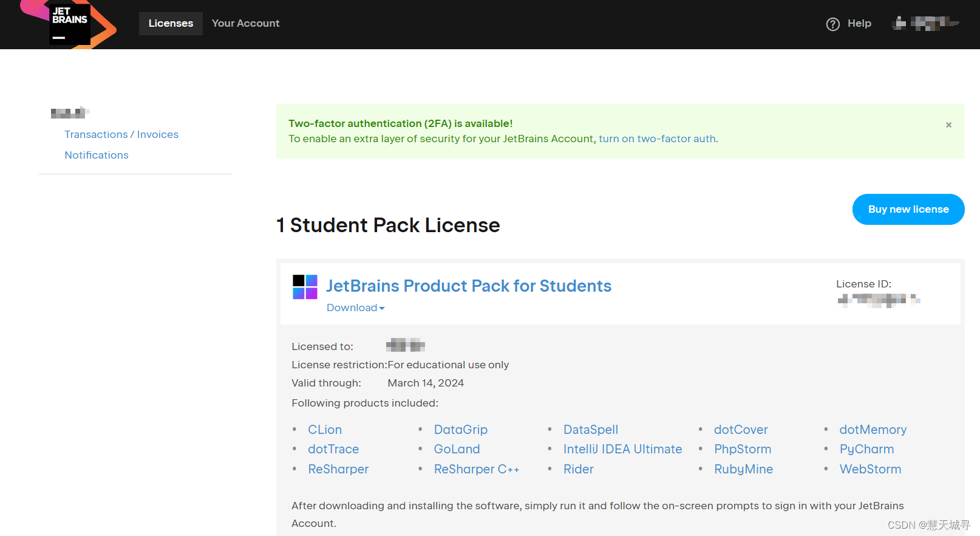This screenshot has width=980, height=536.
Task: Select the March 14, 2024 date text
Action: click(x=426, y=383)
